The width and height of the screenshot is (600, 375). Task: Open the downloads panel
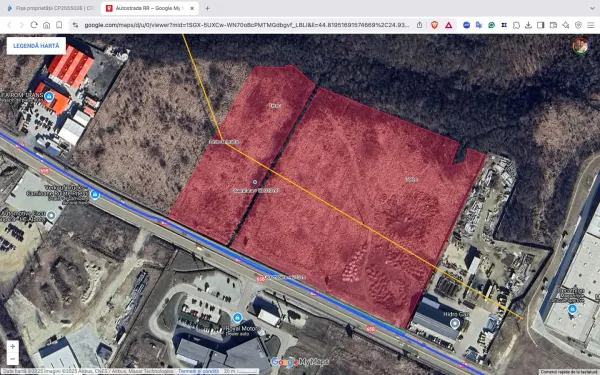[528, 25]
